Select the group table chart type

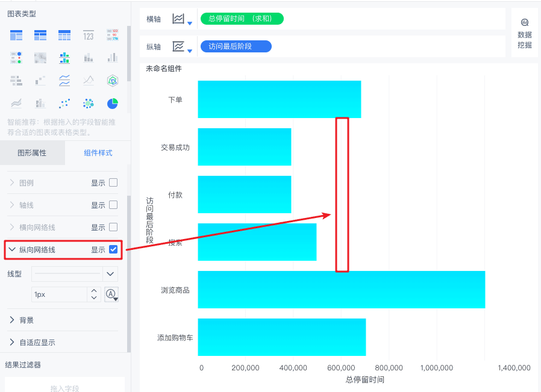click(x=16, y=35)
